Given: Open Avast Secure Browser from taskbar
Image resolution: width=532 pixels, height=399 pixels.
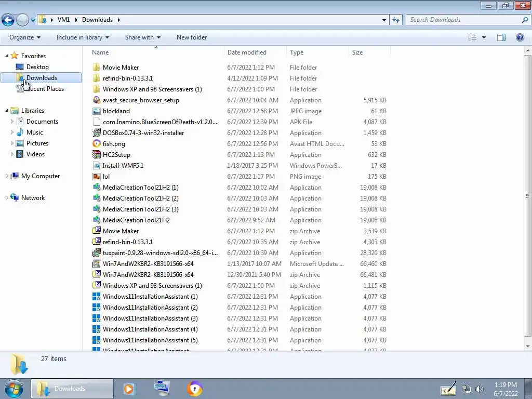Looking at the screenshot, I should 195,389.
